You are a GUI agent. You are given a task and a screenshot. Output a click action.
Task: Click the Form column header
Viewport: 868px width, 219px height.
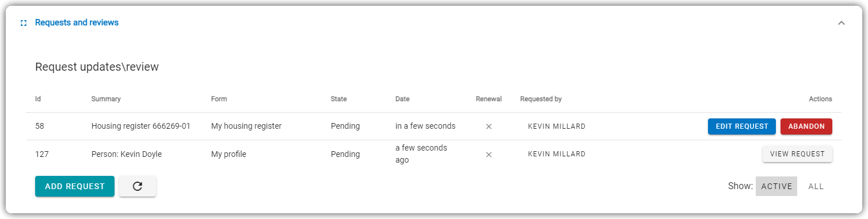point(219,99)
